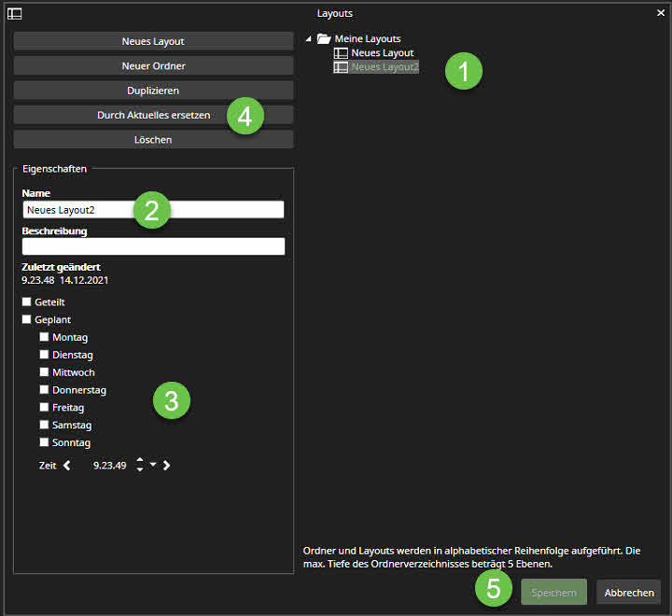Increase the Zeit value with up spinner
Screen dimensions: 672x616
(140, 460)
